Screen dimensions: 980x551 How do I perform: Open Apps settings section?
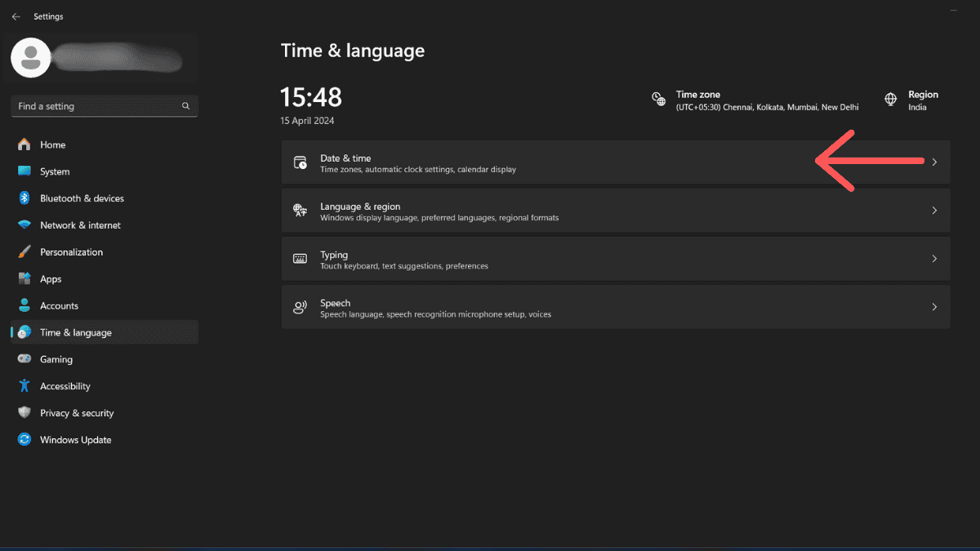tap(51, 279)
